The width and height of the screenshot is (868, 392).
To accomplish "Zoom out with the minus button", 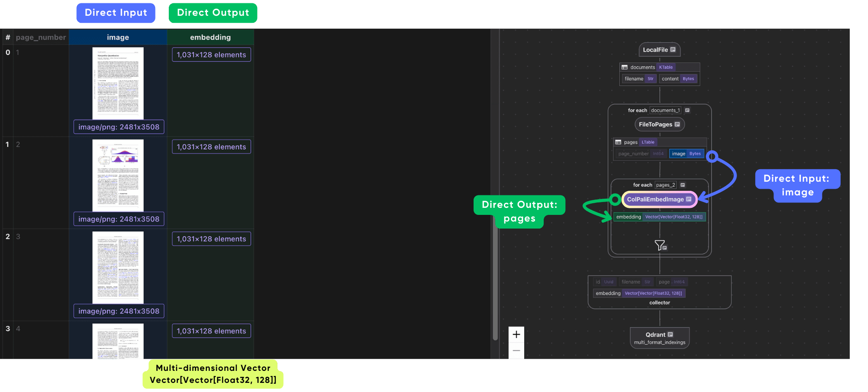I will pyautogui.click(x=516, y=351).
